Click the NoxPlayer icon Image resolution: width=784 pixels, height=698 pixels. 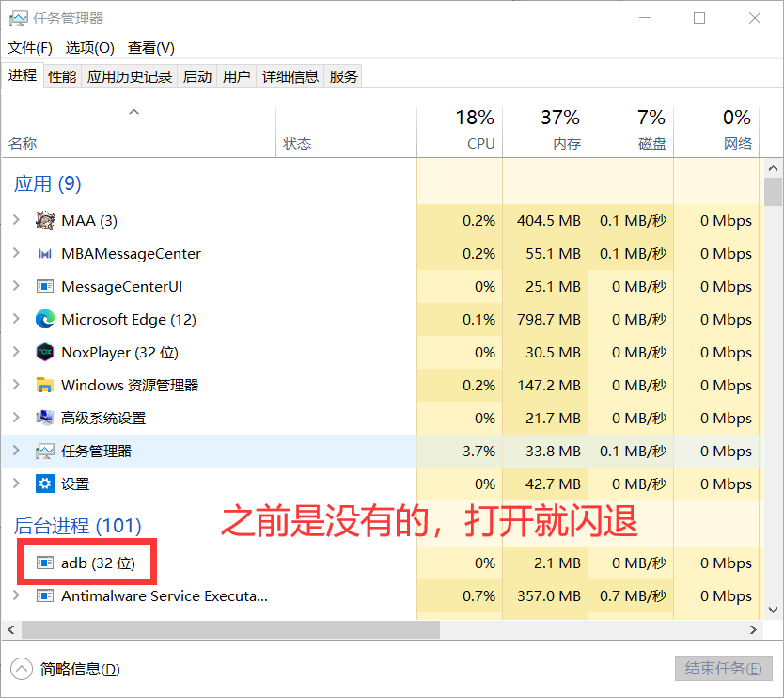point(45,352)
